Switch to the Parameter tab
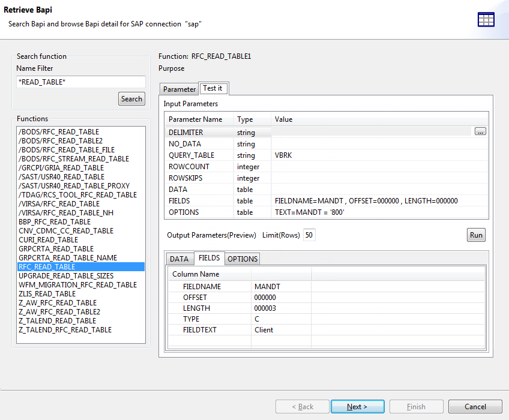 [x=179, y=88]
